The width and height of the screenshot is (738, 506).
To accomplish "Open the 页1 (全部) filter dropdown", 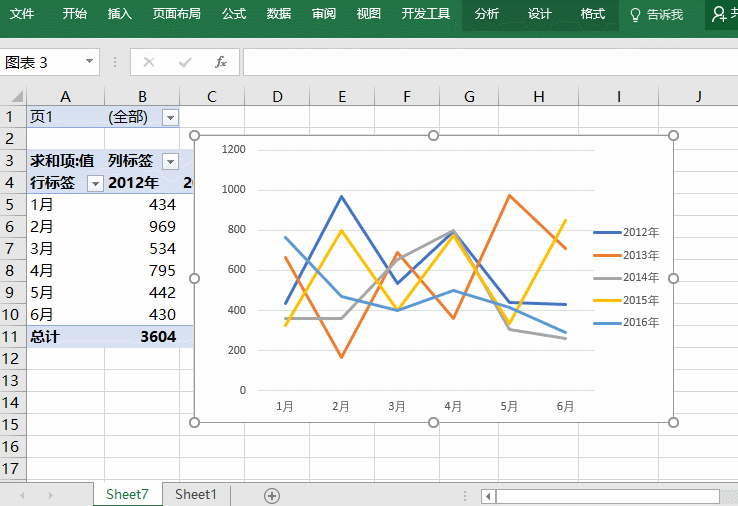I will point(170,117).
